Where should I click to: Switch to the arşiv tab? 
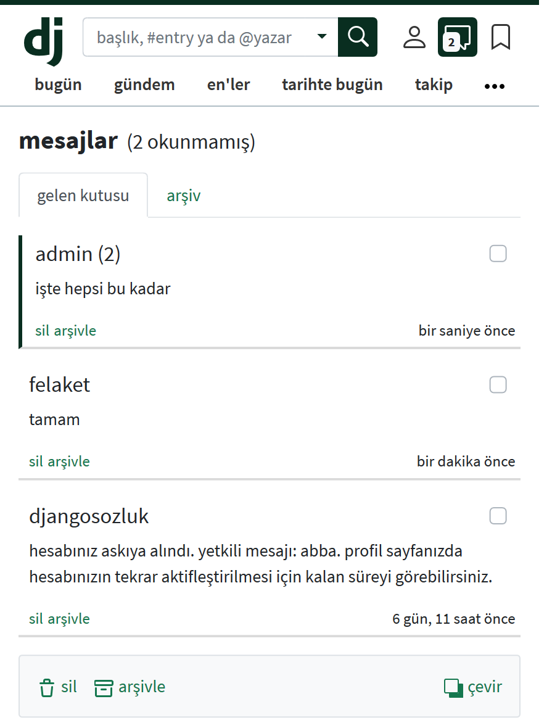183,196
